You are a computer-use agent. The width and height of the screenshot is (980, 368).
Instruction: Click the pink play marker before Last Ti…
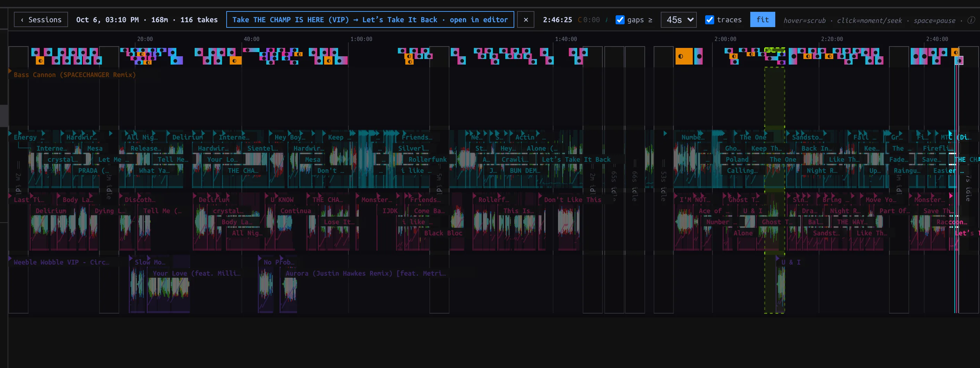(10, 196)
